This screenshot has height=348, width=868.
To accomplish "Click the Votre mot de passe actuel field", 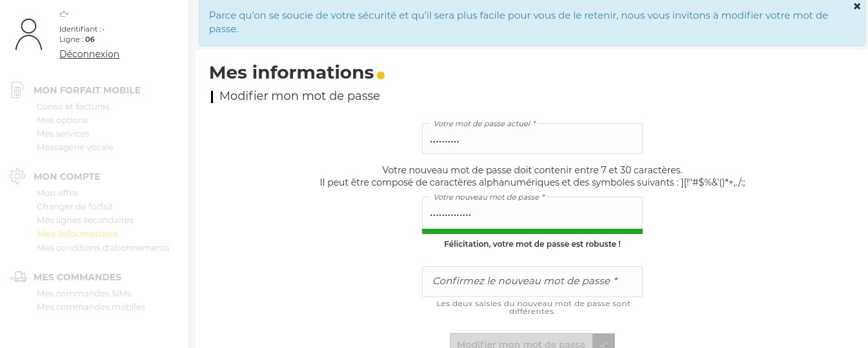I will 532,139.
